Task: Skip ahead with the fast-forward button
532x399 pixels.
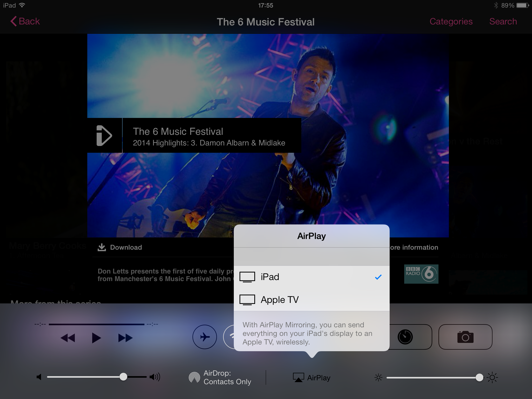Action: click(x=125, y=338)
